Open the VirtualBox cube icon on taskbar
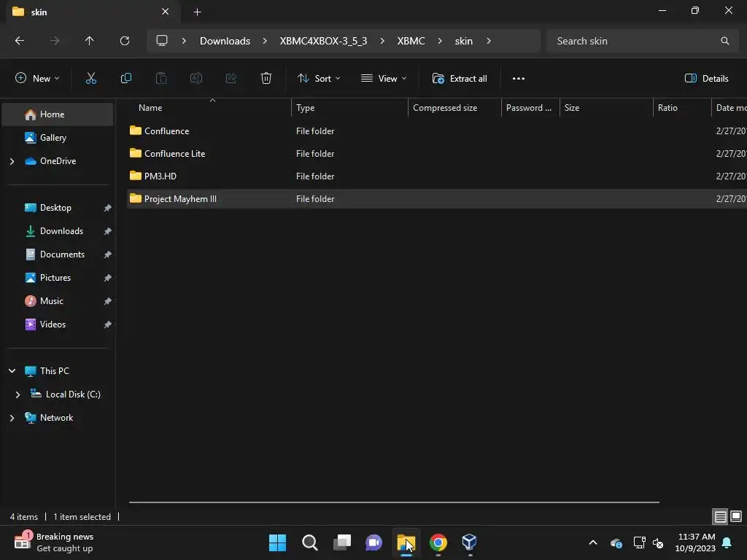The height and width of the screenshot is (560, 747). pos(470,542)
